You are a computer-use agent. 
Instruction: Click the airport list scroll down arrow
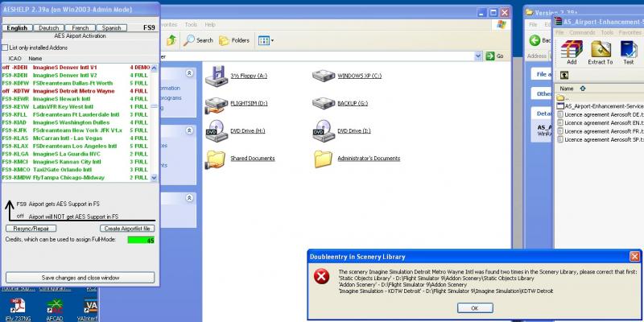tap(154, 178)
